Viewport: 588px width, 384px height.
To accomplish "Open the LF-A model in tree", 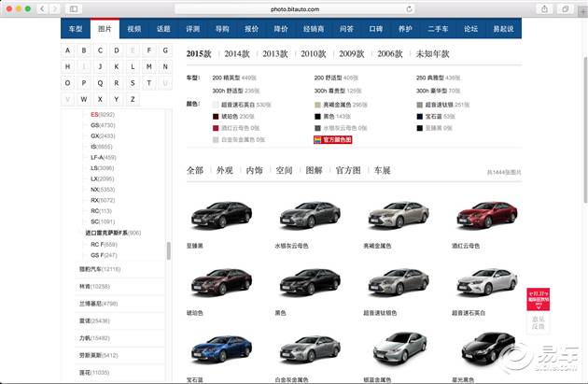I will click(104, 158).
